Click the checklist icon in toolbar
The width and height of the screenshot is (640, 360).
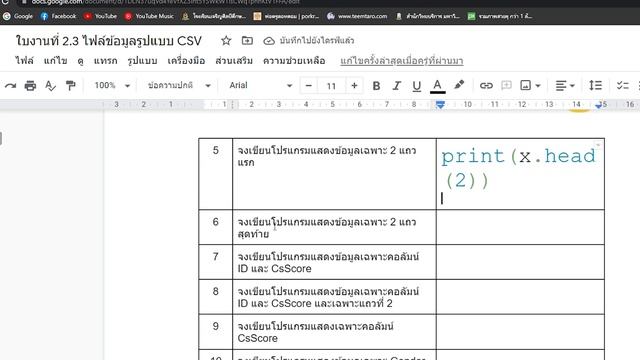[x=622, y=85]
